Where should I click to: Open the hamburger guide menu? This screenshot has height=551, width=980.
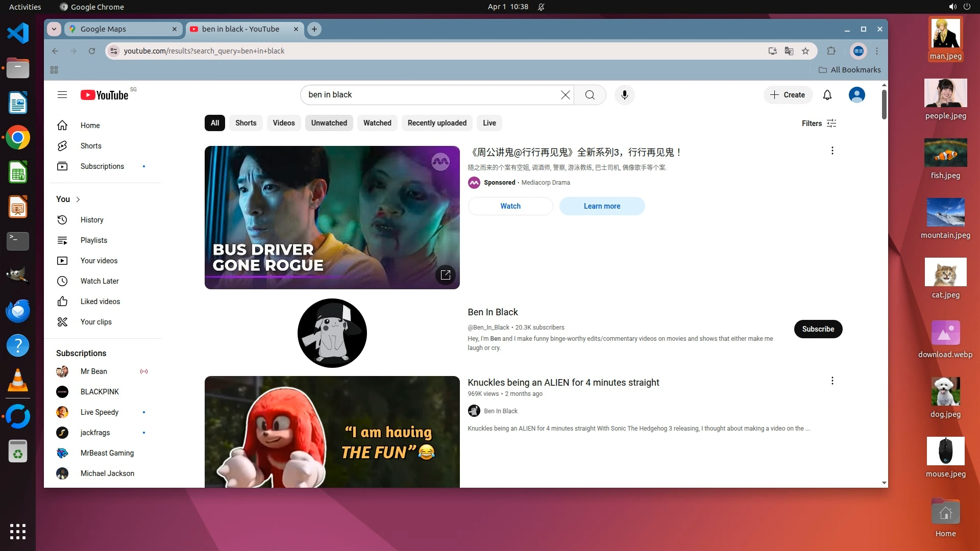click(x=62, y=95)
